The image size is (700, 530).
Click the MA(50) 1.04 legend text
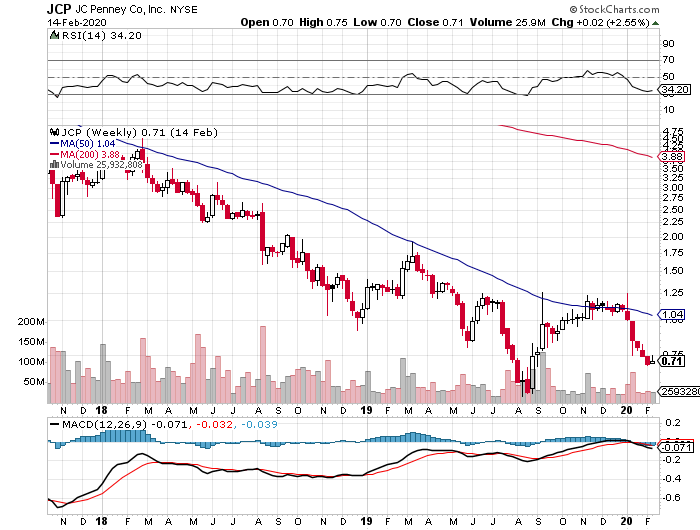pyautogui.click(x=88, y=144)
